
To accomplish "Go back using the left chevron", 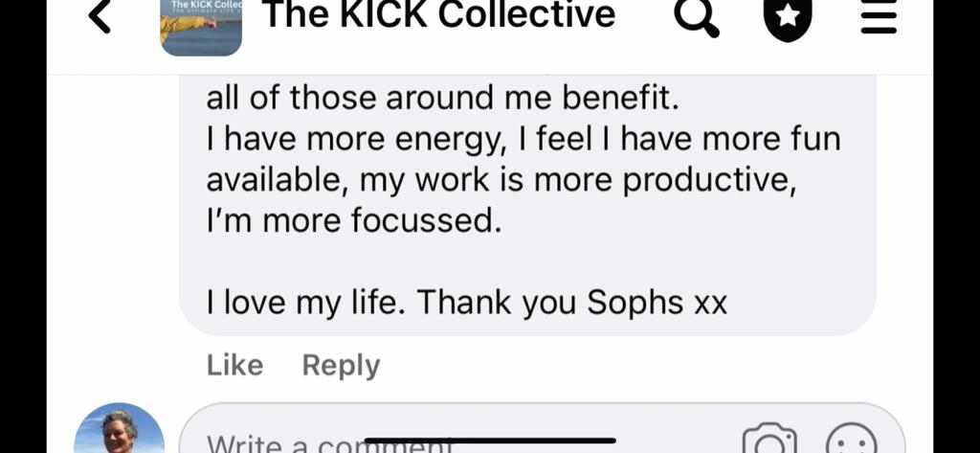I will (x=99, y=16).
